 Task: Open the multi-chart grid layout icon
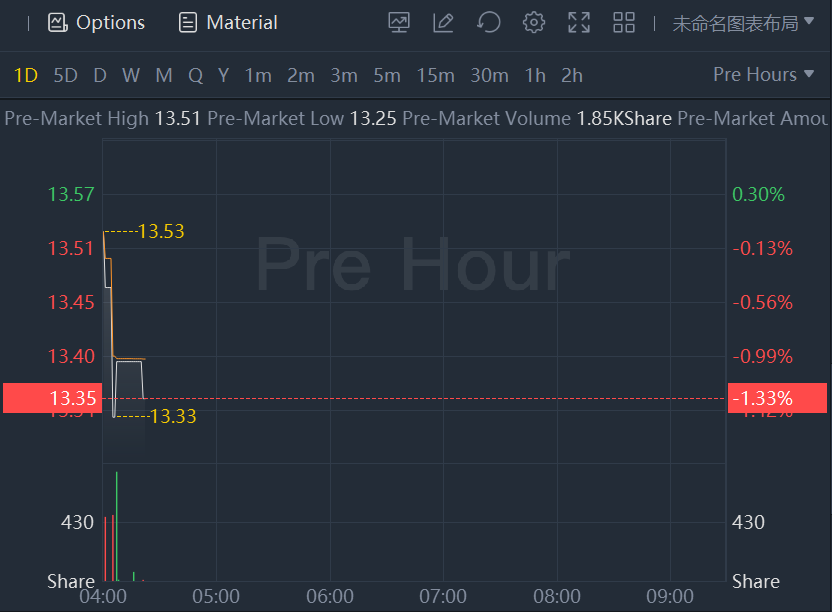pos(624,22)
